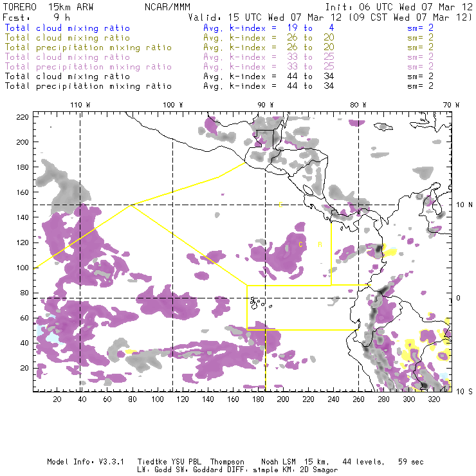The width and height of the screenshot is (476, 476).
Task: Click the yellow "R" marker on the map
Action: 320,244
